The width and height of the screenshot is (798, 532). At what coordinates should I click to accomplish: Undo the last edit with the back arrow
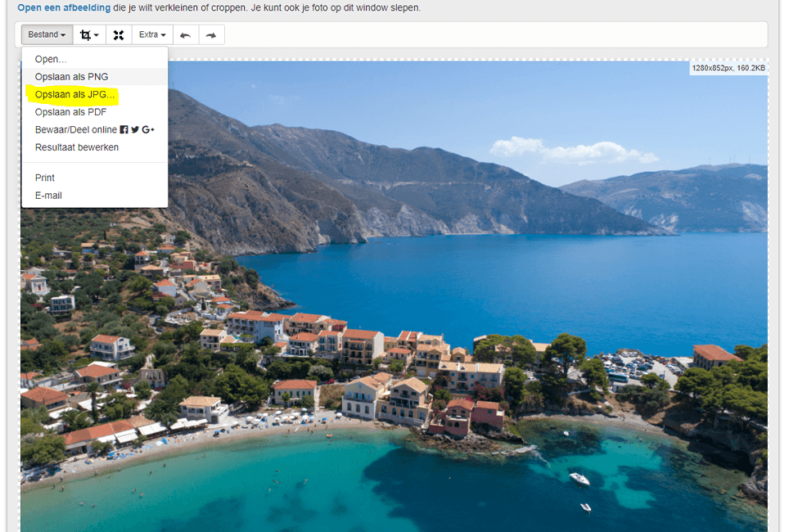(x=185, y=35)
